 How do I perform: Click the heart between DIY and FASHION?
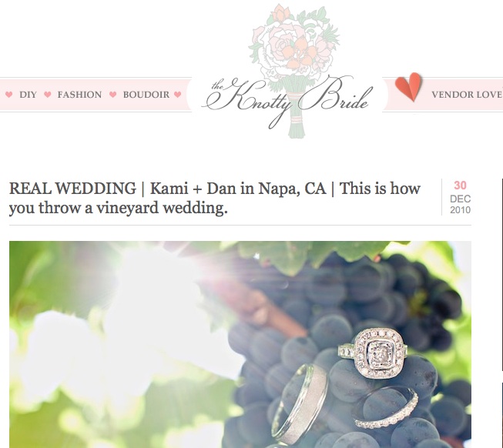pos(48,95)
